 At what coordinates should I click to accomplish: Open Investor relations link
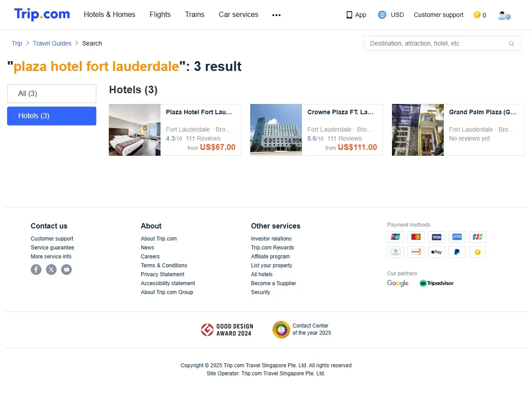click(271, 239)
